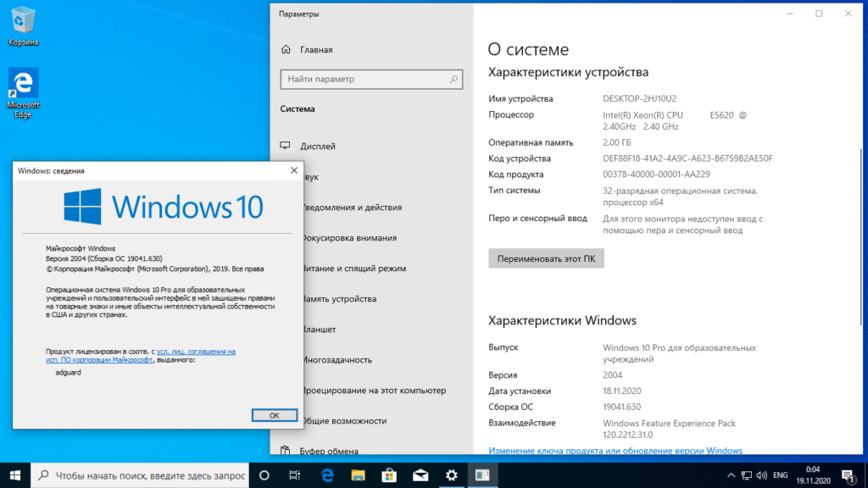Open the notification center icon

click(848, 475)
